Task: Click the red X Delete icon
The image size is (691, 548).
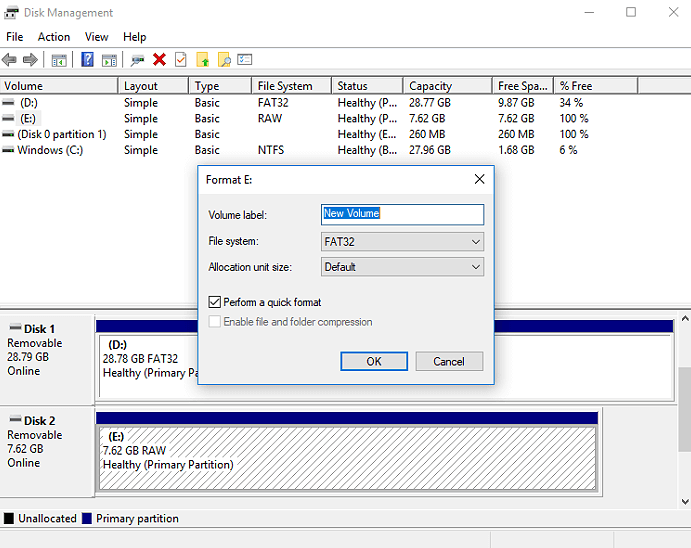Action: [159, 60]
